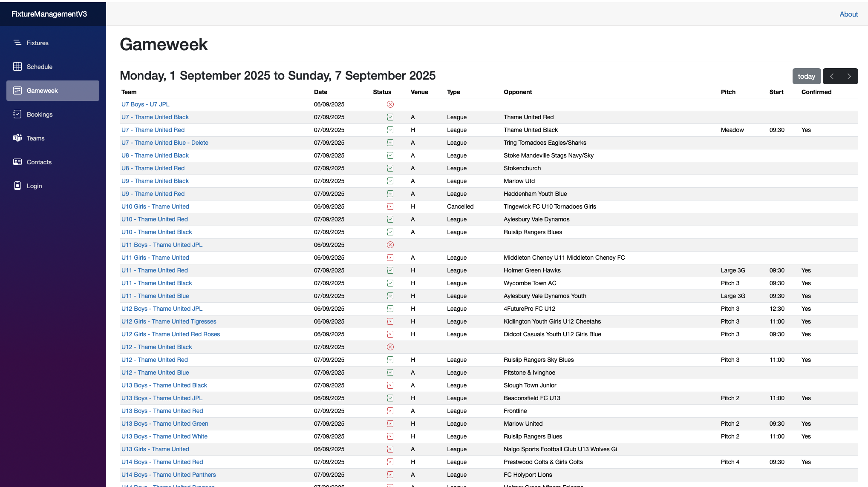868x487 pixels.
Task: Open U12 Girls - Thame United Tigresses link
Action: 168,321
